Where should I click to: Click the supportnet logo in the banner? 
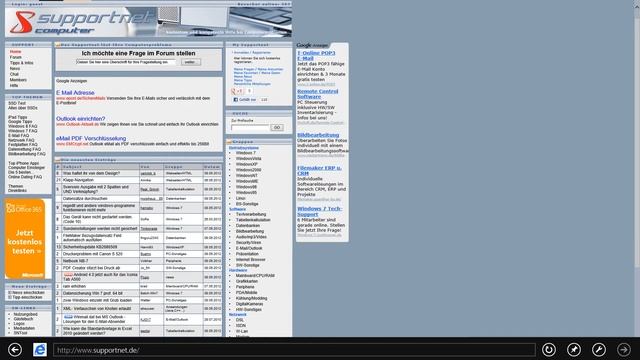click(x=82, y=22)
